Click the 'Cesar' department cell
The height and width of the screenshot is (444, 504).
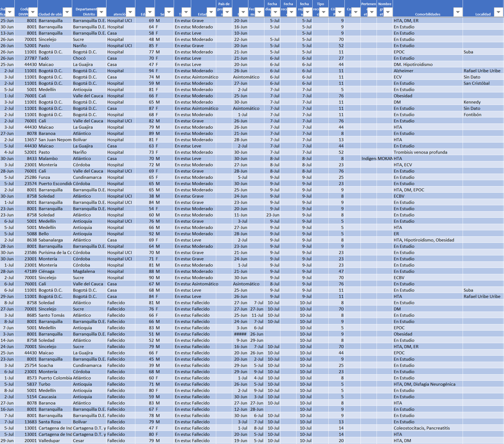[89, 441]
